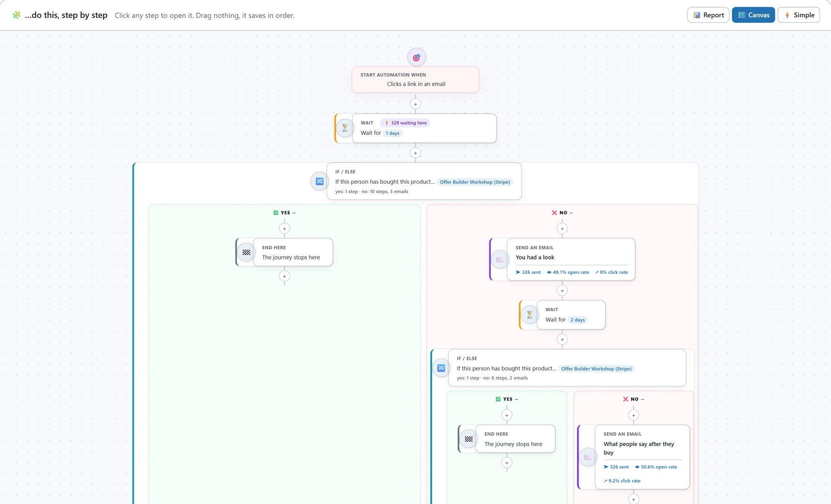
Task: Click the hourglass icon on 1 days wait
Action: (x=345, y=128)
